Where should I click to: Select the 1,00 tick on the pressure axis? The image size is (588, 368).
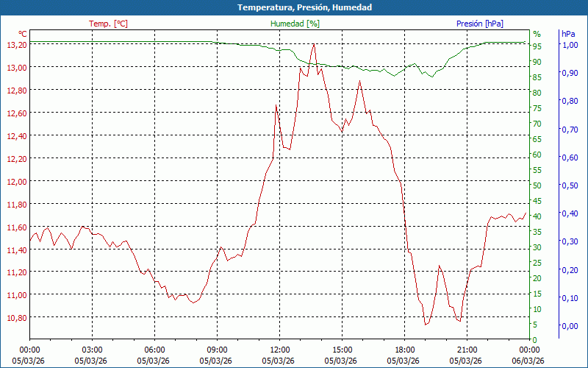[x=569, y=45]
